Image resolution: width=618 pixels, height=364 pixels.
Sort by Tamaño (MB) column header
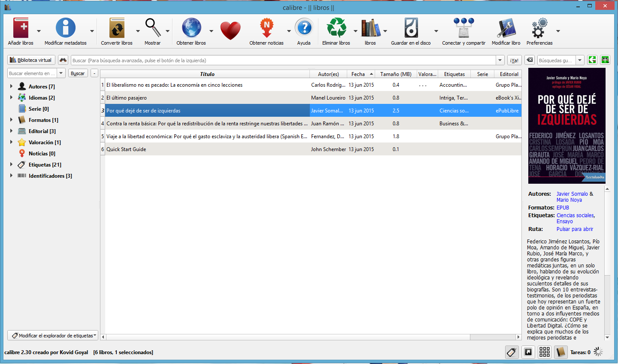point(396,74)
